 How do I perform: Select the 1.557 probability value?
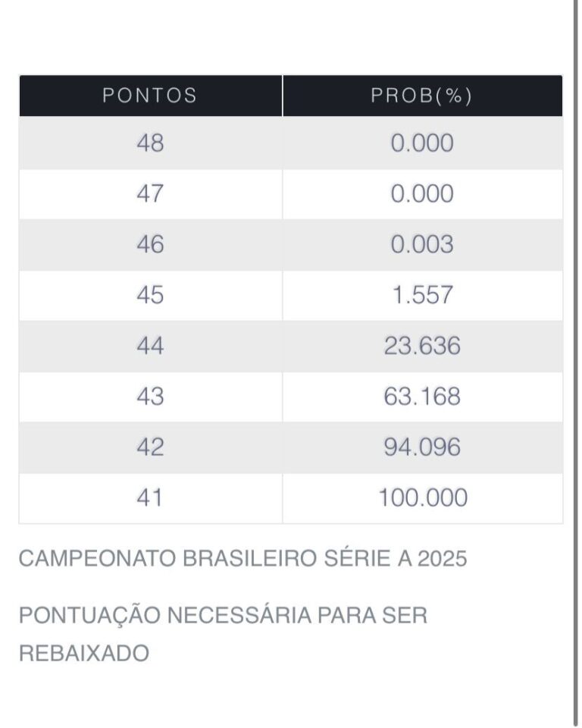[x=422, y=296]
